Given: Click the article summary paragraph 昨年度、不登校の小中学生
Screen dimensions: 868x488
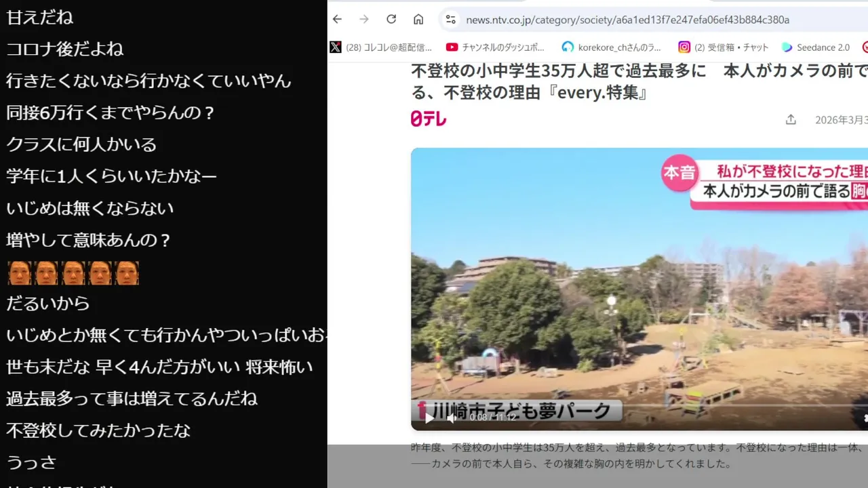Looking at the screenshot, I should point(639,456).
